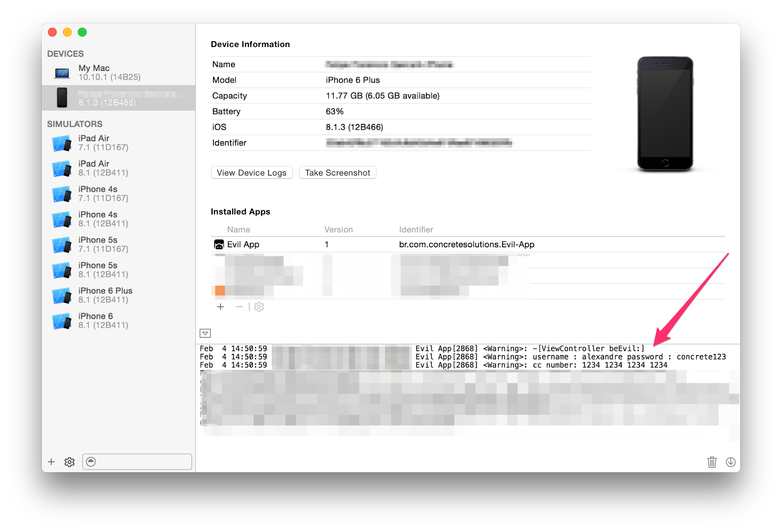Click the plus icon at sidebar bottom
Image resolution: width=782 pixels, height=532 pixels.
click(x=51, y=462)
